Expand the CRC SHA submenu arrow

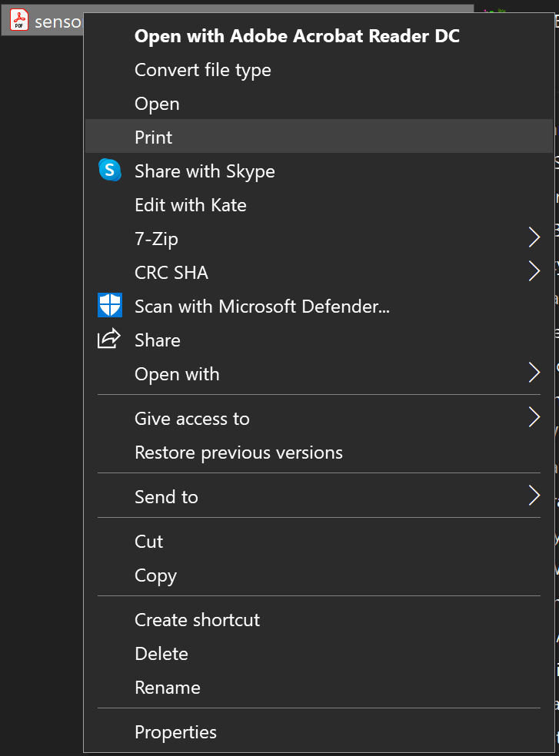534,272
